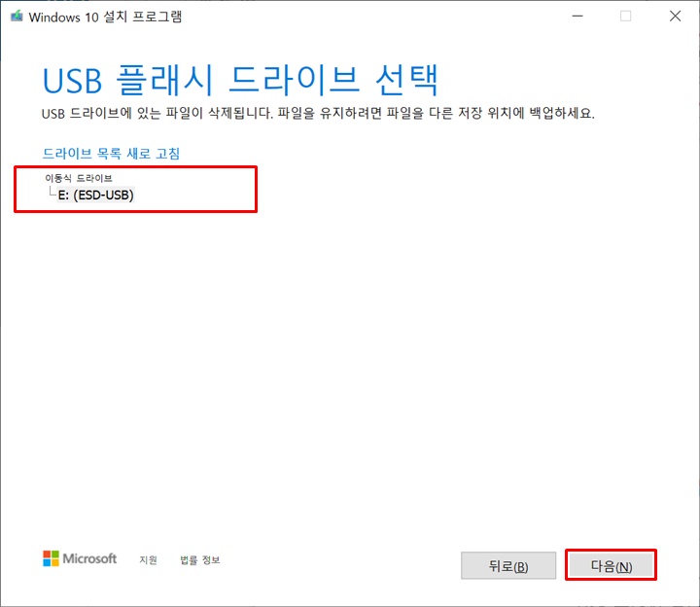Click the Windows 10 설치 프로그램 title text
Screen dimensions: 700x607
point(105,17)
